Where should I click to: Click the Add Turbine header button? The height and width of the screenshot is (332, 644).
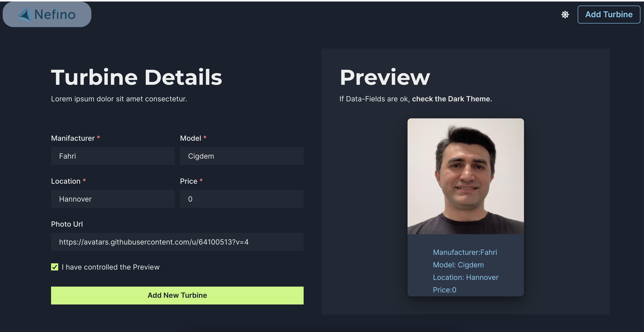pyautogui.click(x=609, y=15)
